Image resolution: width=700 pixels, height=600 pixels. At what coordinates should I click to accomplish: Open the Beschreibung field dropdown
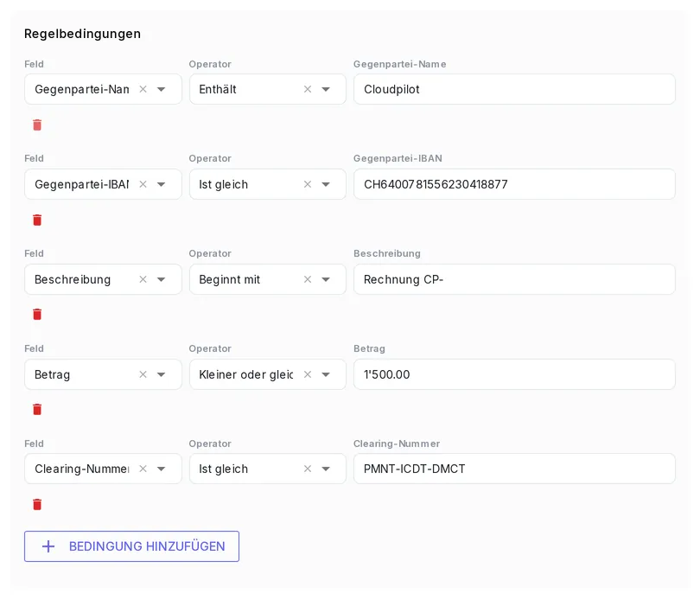point(161,279)
